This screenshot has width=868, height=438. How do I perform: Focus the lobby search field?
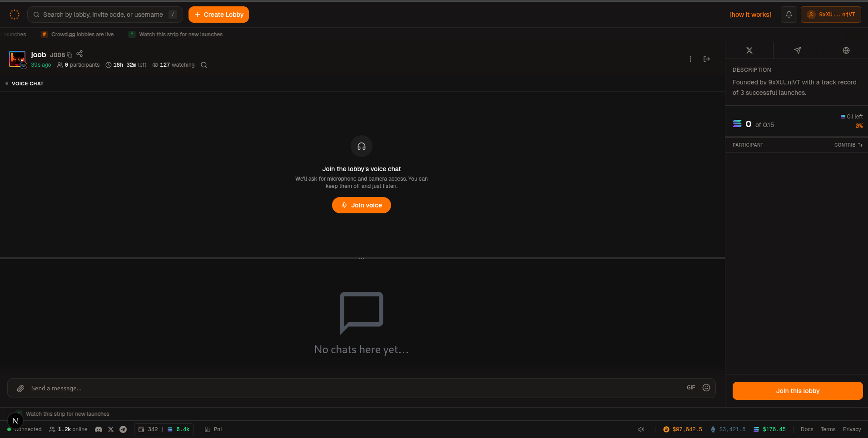pos(105,15)
